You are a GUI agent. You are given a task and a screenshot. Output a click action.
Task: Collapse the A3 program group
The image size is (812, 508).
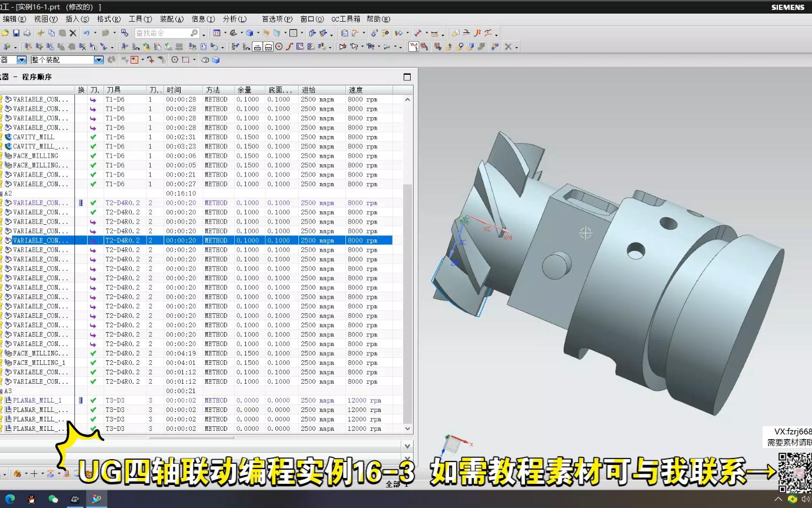tap(1, 391)
